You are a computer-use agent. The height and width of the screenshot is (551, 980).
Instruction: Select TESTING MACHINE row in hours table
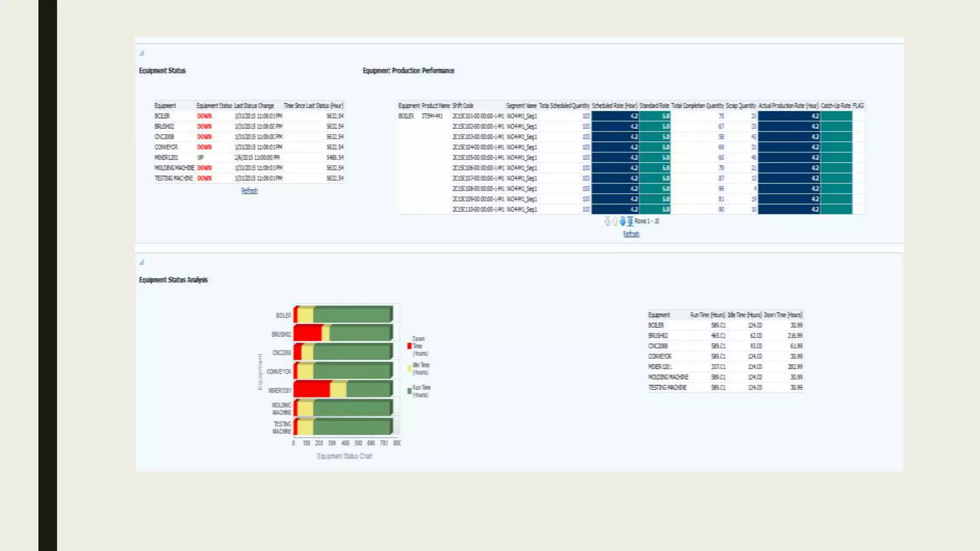(668, 387)
